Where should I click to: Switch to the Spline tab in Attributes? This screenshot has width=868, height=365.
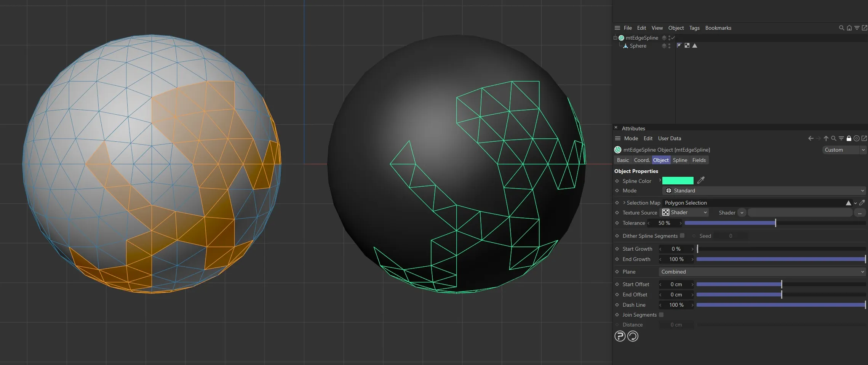coord(680,160)
